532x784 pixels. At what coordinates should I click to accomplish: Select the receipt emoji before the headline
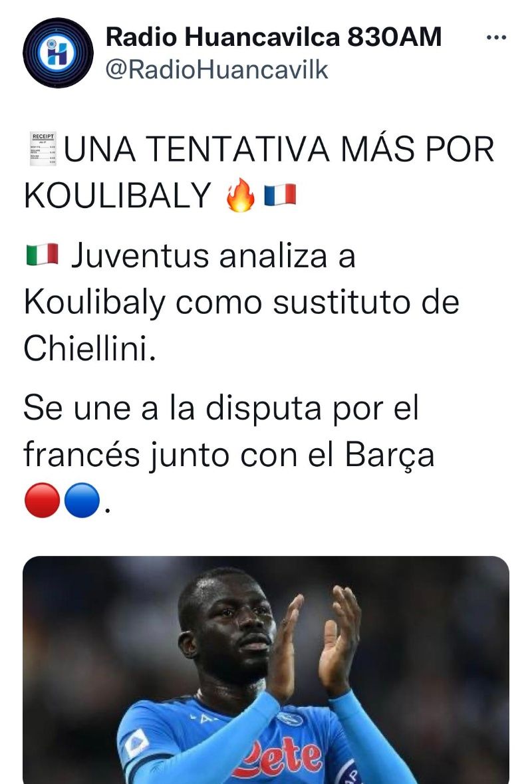tap(43, 149)
